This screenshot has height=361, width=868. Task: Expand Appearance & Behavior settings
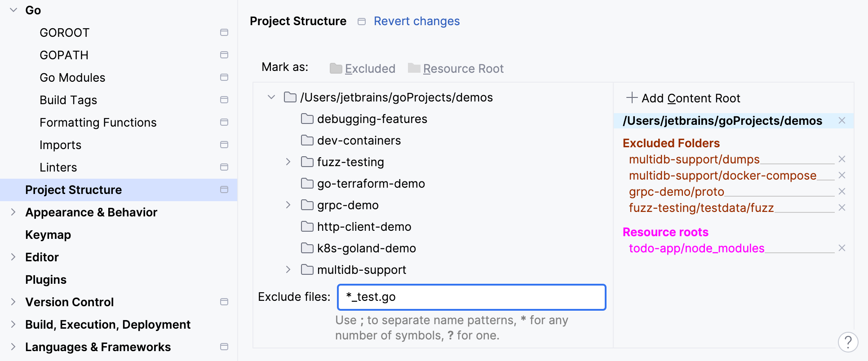13,212
